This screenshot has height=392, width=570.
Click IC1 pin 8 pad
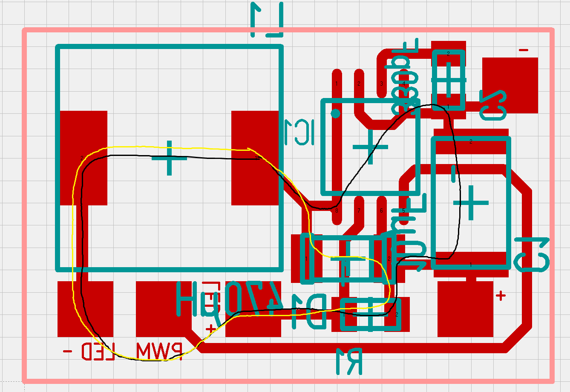pos(337,210)
